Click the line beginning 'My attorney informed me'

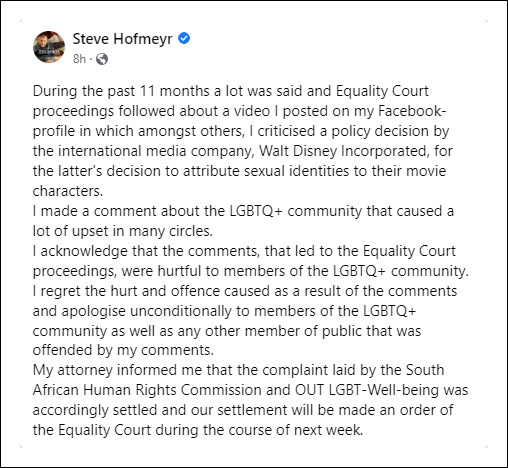click(238, 370)
